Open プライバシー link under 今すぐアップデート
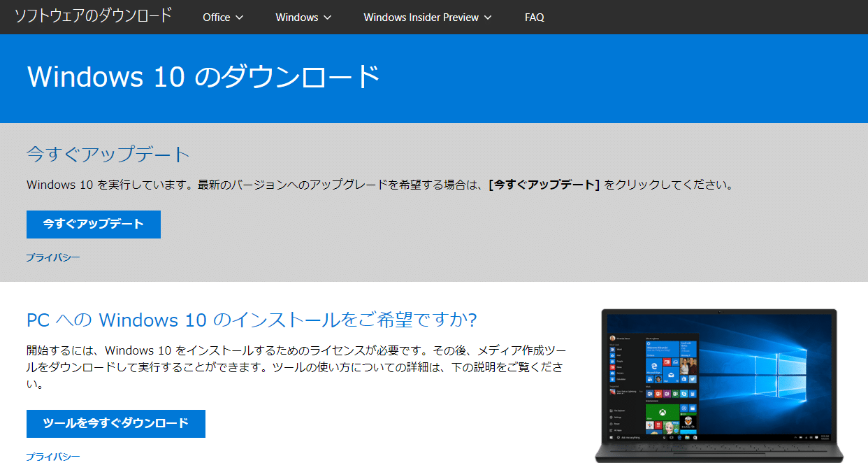This screenshot has height=463, width=868. tap(53, 257)
